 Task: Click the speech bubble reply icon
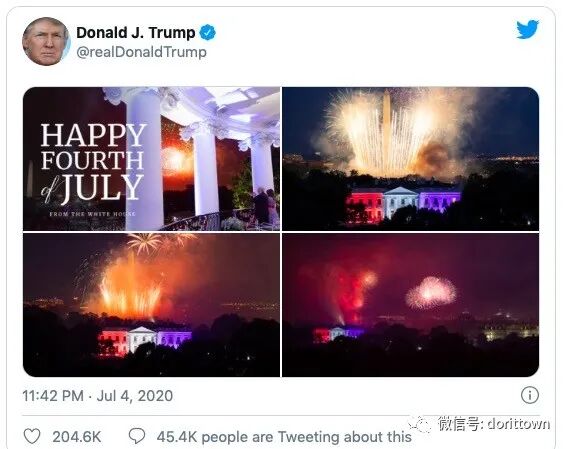click(137, 436)
